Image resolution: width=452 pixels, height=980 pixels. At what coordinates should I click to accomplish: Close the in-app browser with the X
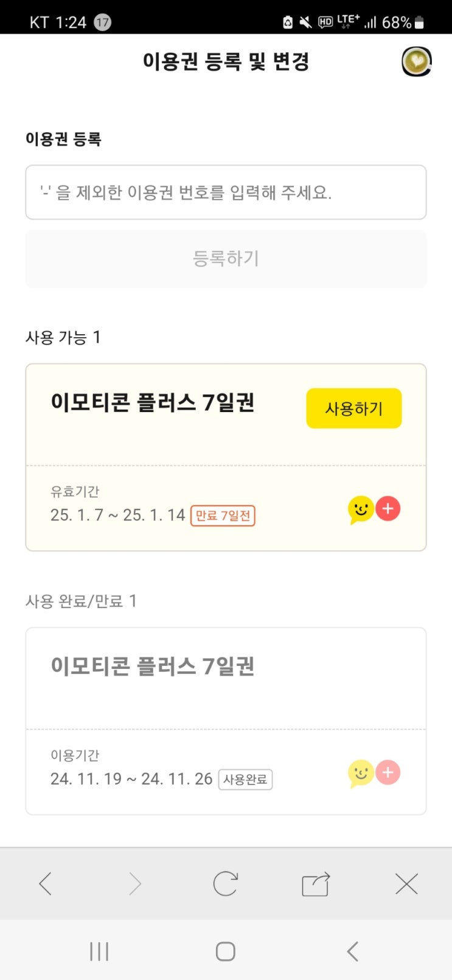tap(406, 884)
